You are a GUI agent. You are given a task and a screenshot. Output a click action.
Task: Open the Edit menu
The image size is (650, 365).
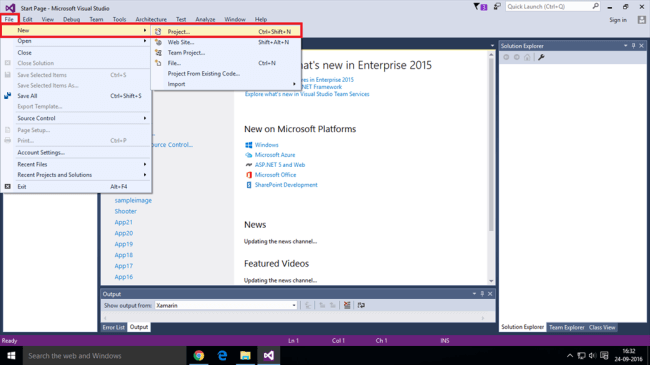[27, 19]
